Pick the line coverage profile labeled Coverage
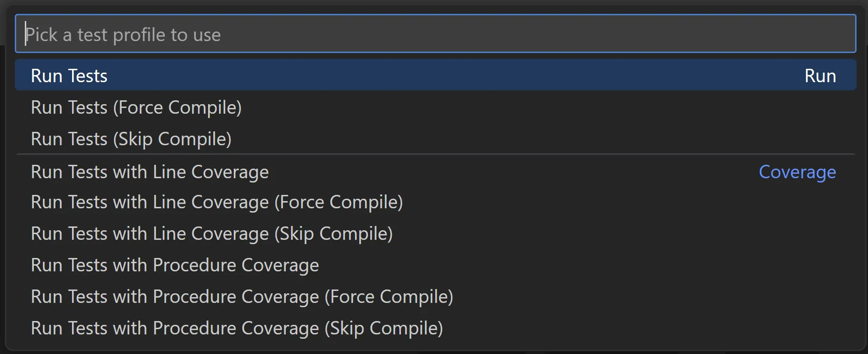Viewport: 868px width, 354px height. 149,172
